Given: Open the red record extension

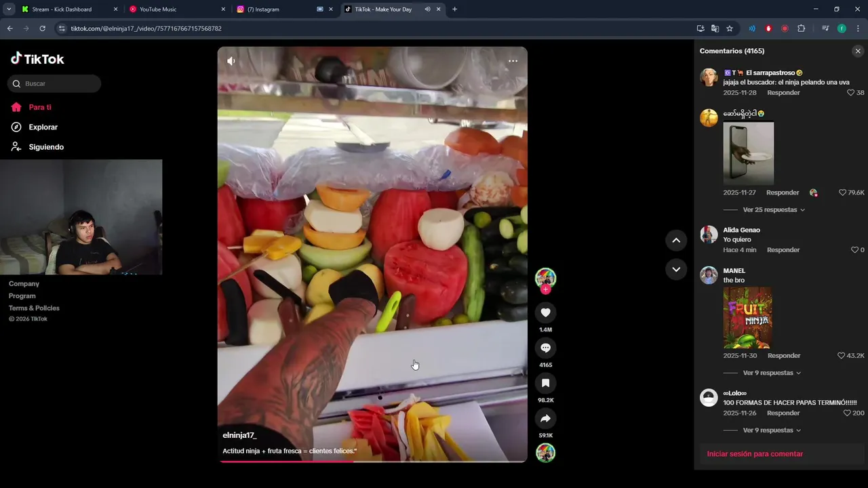Looking at the screenshot, I should 785,28.
